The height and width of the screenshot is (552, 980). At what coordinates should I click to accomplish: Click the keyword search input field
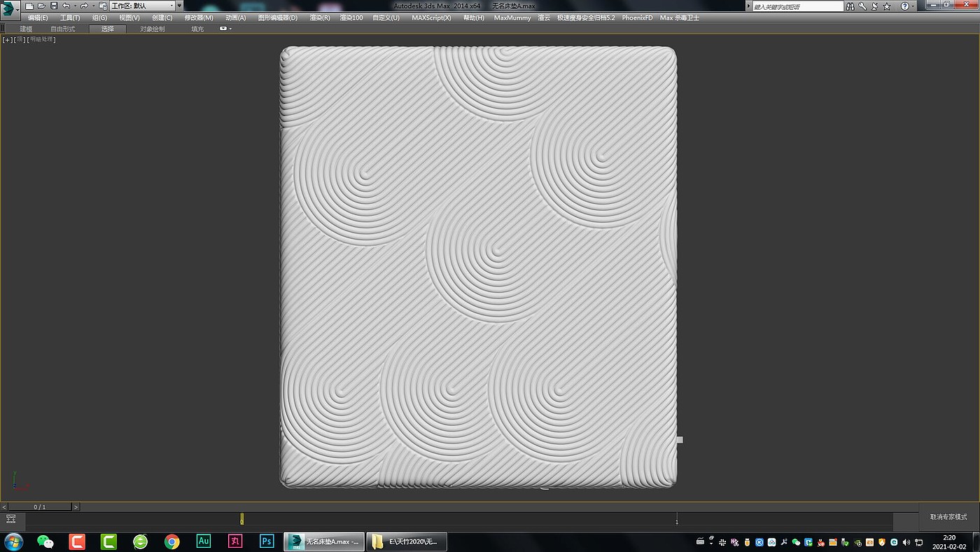click(797, 6)
